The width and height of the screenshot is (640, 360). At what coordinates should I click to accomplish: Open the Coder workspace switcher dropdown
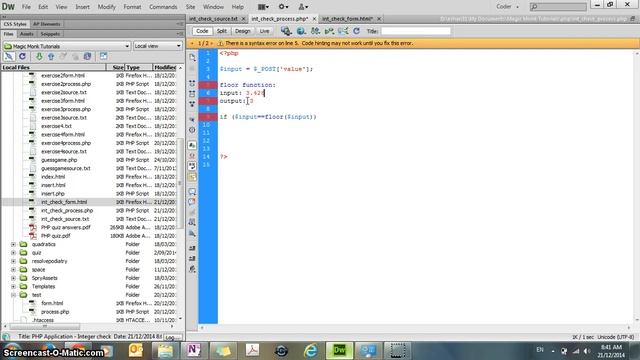(507, 7)
